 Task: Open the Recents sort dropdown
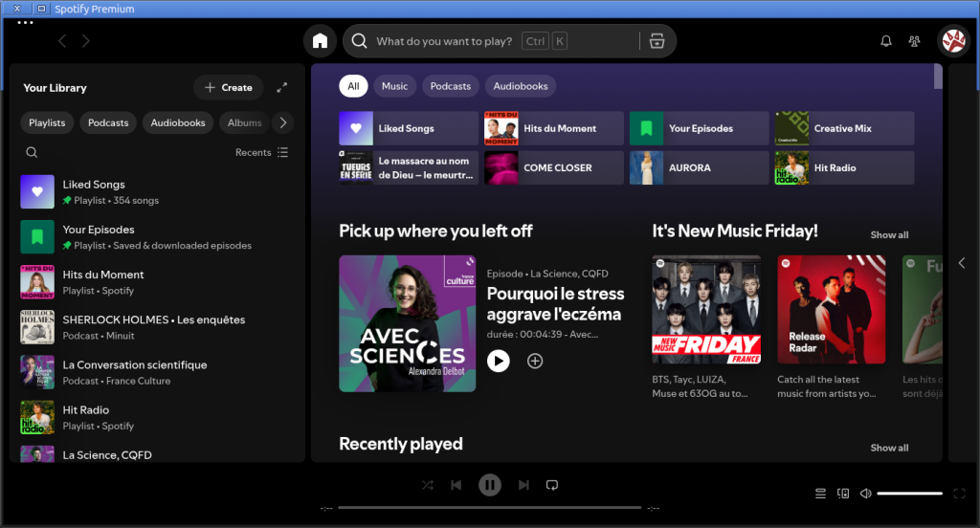pos(261,152)
